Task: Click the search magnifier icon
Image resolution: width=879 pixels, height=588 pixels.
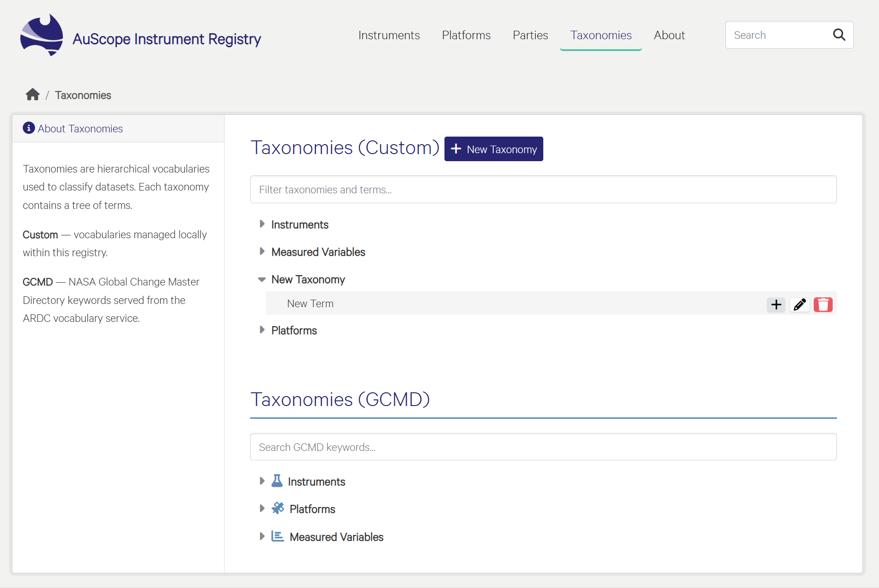Action: point(839,35)
